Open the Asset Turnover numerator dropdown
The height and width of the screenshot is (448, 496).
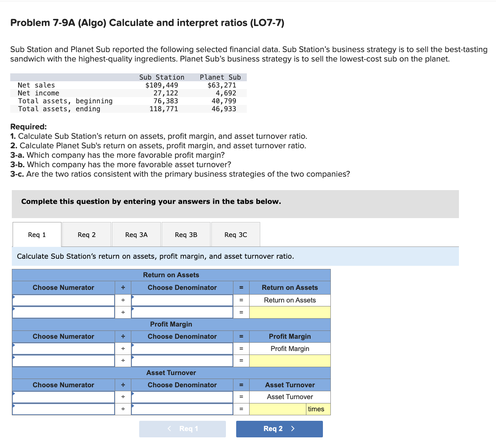[x=63, y=397]
